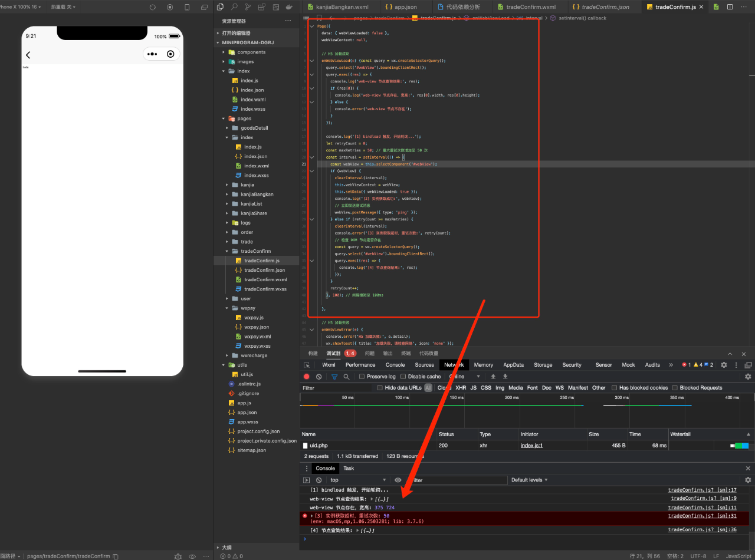The image size is (755, 560).
Task: Open the explorer panel more actions ellipsis
Action: [x=288, y=21]
